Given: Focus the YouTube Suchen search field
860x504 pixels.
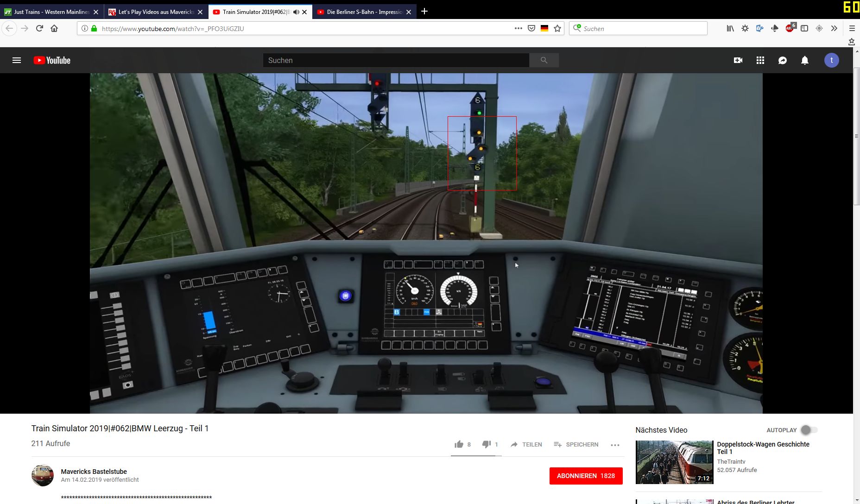Looking at the screenshot, I should coord(396,60).
